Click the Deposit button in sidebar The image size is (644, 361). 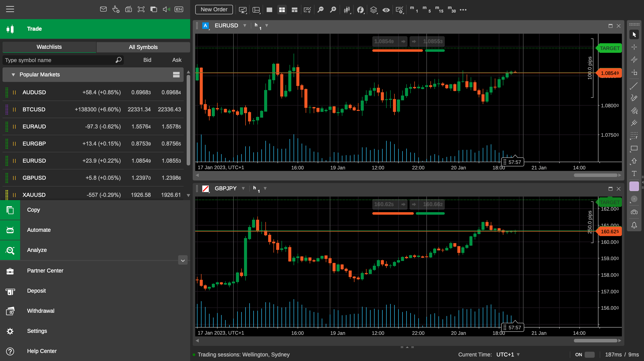[x=36, y=290]
